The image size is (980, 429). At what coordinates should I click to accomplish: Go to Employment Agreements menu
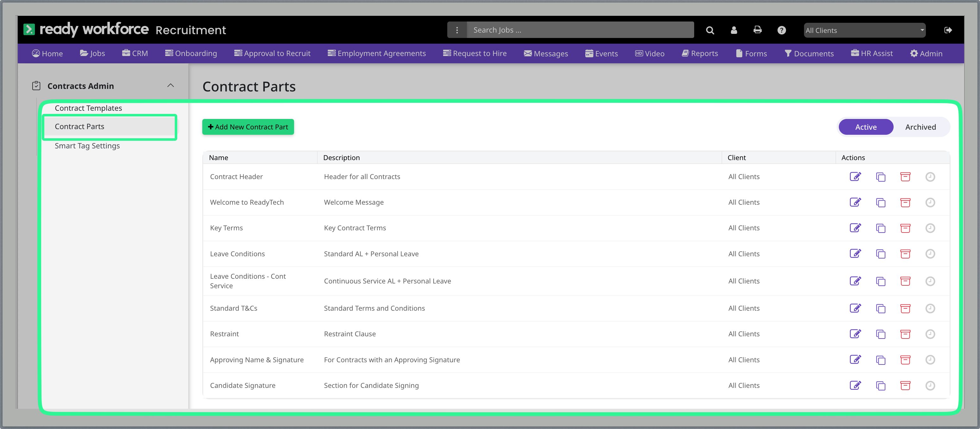(x=377, y=54)
